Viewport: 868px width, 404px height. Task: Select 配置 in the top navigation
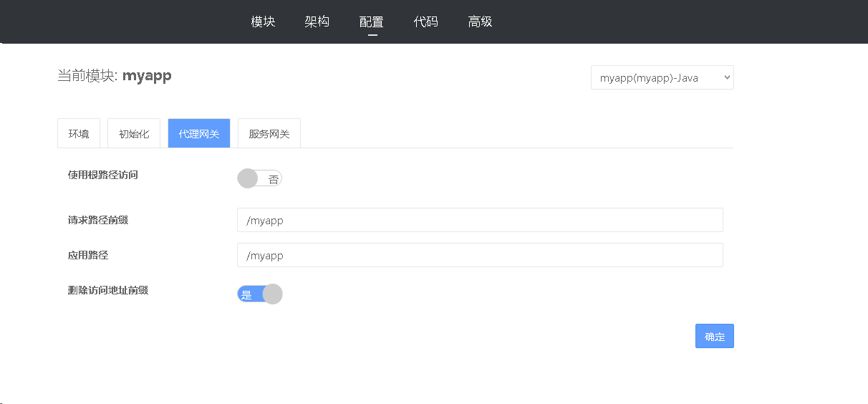371,21
